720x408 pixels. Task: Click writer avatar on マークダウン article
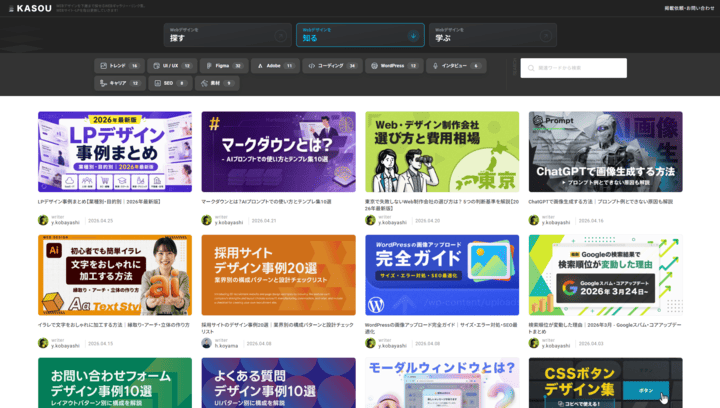tap(207, 220)
